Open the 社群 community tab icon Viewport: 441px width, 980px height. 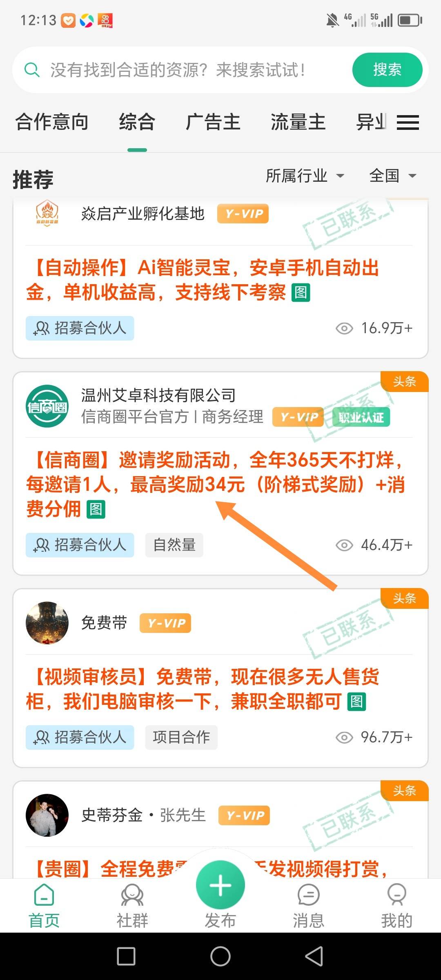click(x=132, y=894)
